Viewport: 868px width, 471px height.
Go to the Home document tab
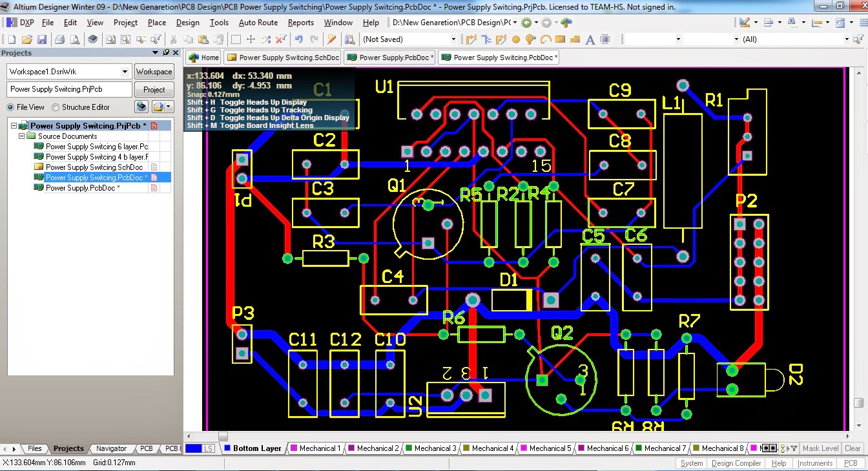coord(204,58)
